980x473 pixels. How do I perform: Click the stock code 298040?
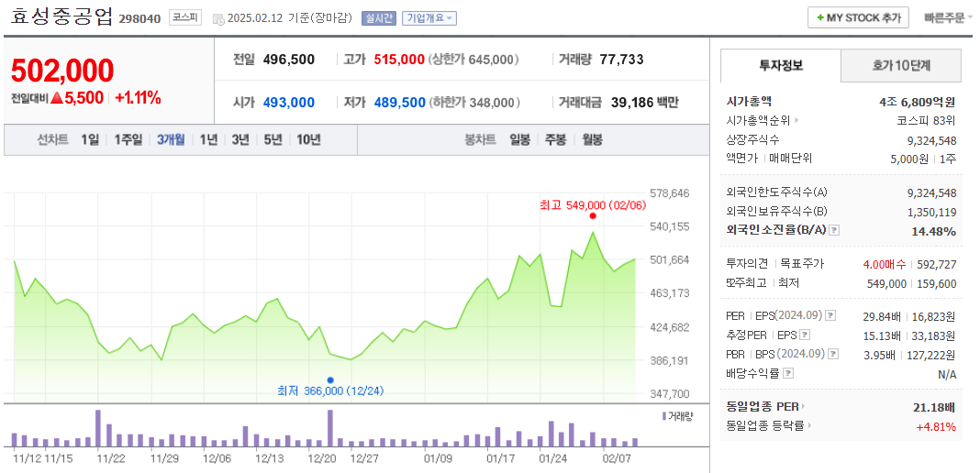coord(139,19)
